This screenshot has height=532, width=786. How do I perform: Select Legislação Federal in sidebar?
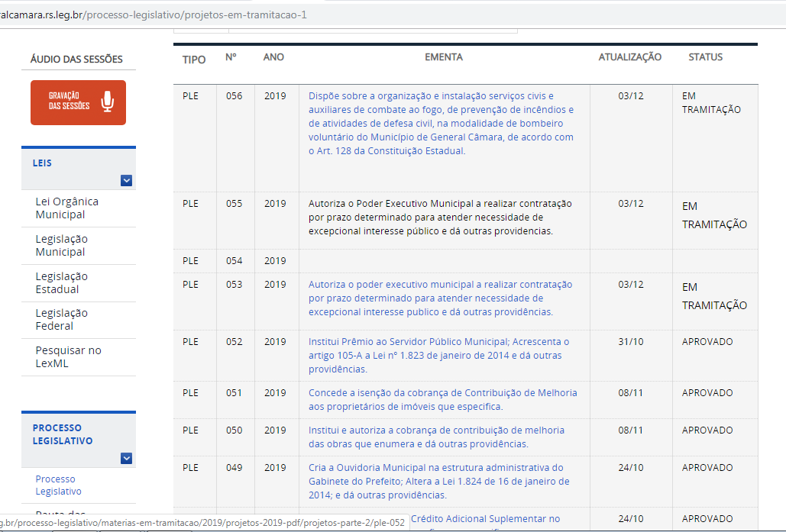tap(61, 319)
